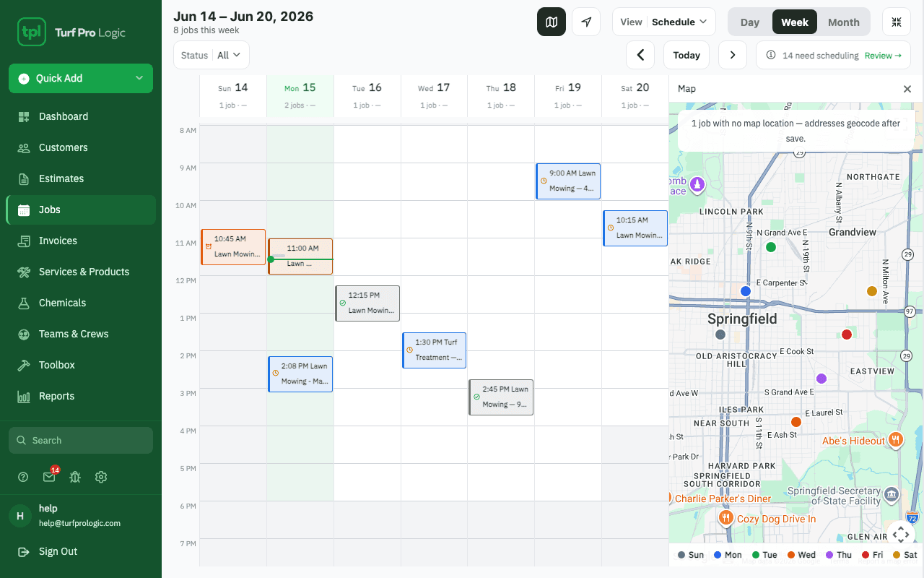Image resolution: width=924 pixels, height=578 pixels.
Task: Open the Invoices page
Action: point(81,241)
